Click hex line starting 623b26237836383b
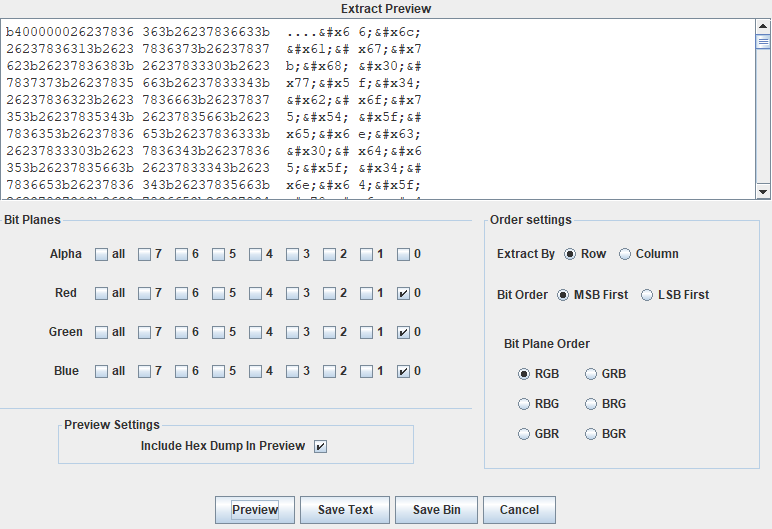 (214, 66)
